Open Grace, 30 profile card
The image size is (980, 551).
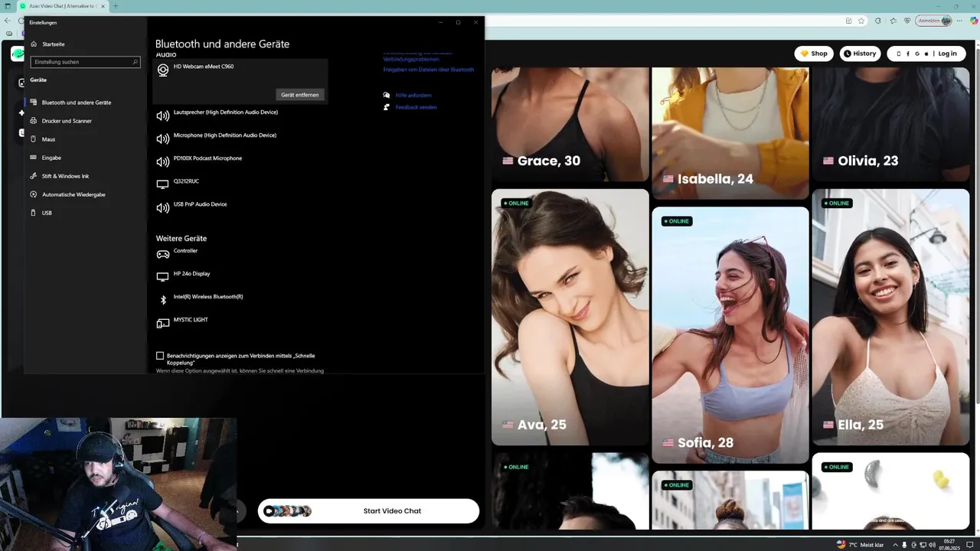[x=570, y=124]
